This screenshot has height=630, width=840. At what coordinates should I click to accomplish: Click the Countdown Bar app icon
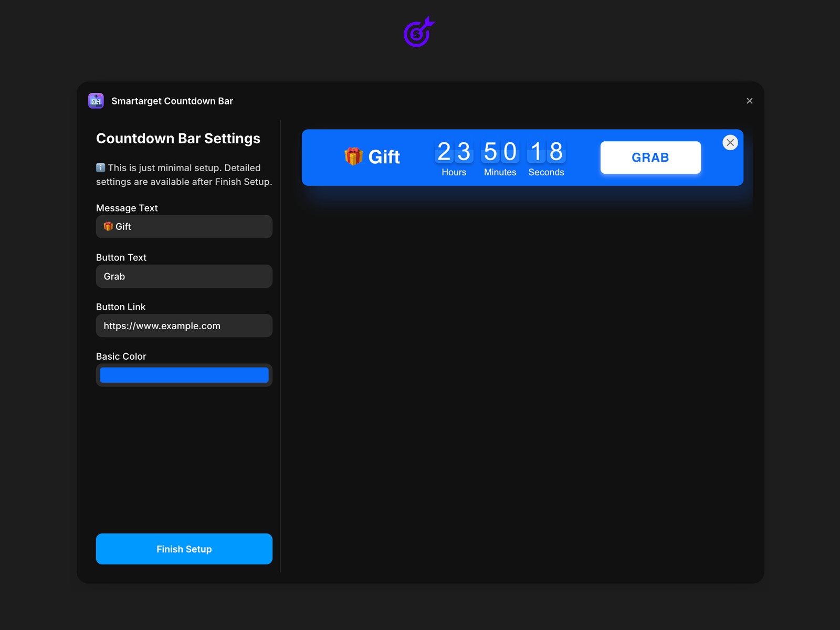96,100
